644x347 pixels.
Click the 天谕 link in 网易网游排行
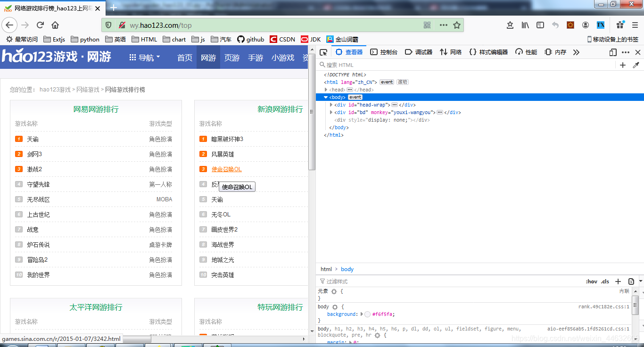33,139
